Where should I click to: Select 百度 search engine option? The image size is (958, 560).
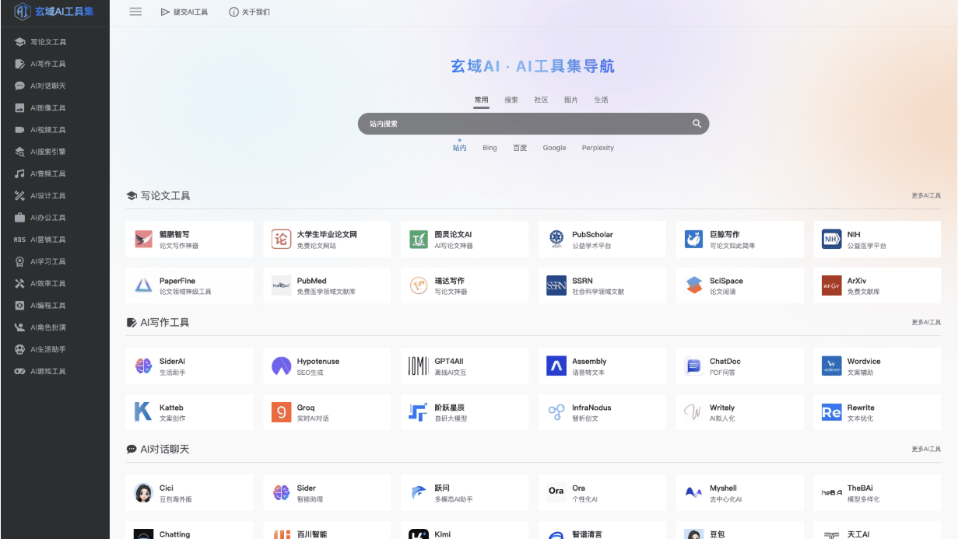point(520,148)
